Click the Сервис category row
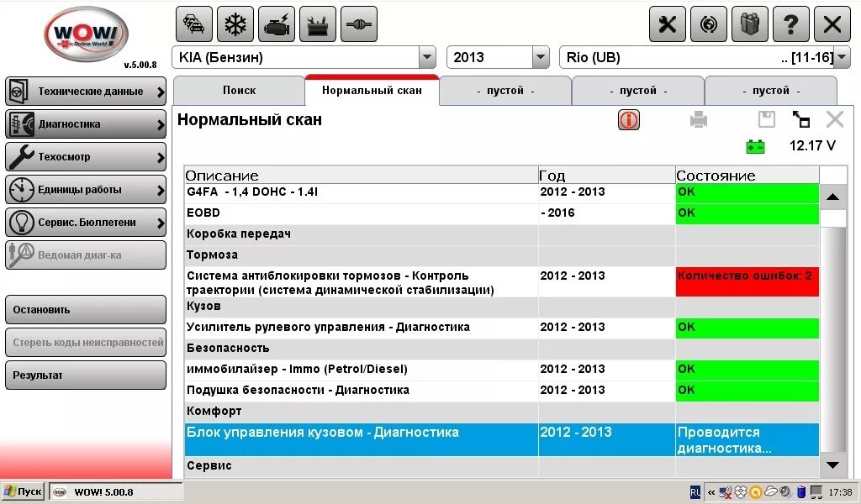 [501, 466]
